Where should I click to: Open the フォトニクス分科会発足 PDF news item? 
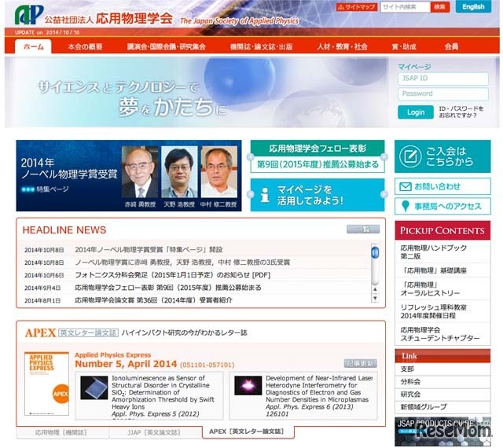click(172, 275)
